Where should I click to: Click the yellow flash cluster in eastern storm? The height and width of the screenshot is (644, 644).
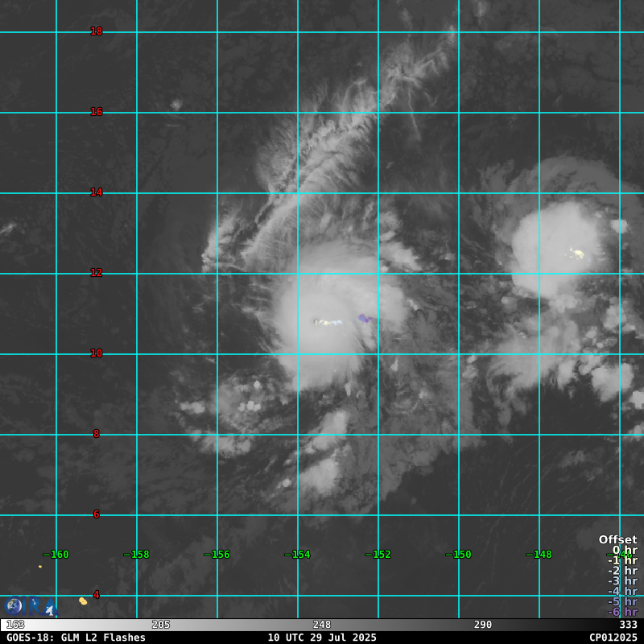coord(576,254)
